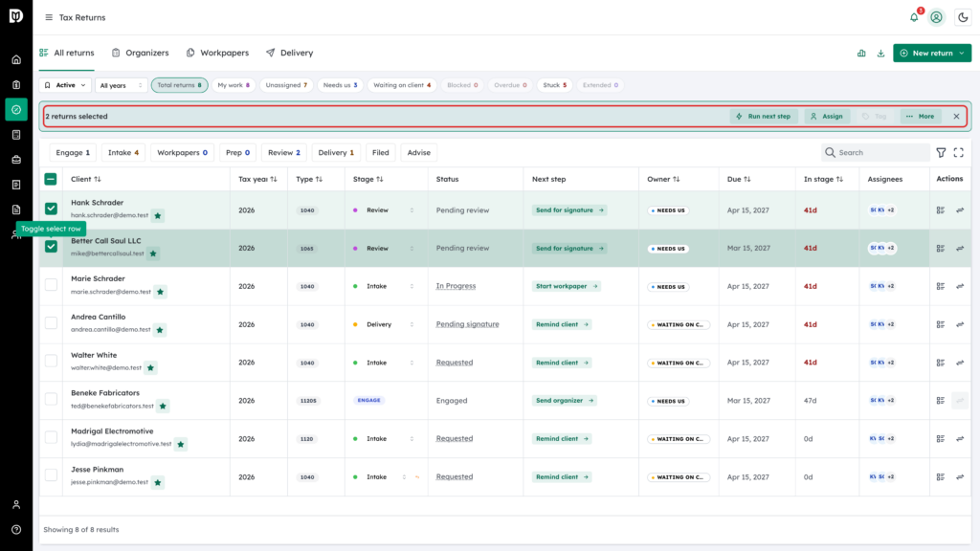Image resolution: width=980 pixels, height=551 pixels.
Task: Click Send organizer for Beneke Fabricators
Action: (565, 401)
